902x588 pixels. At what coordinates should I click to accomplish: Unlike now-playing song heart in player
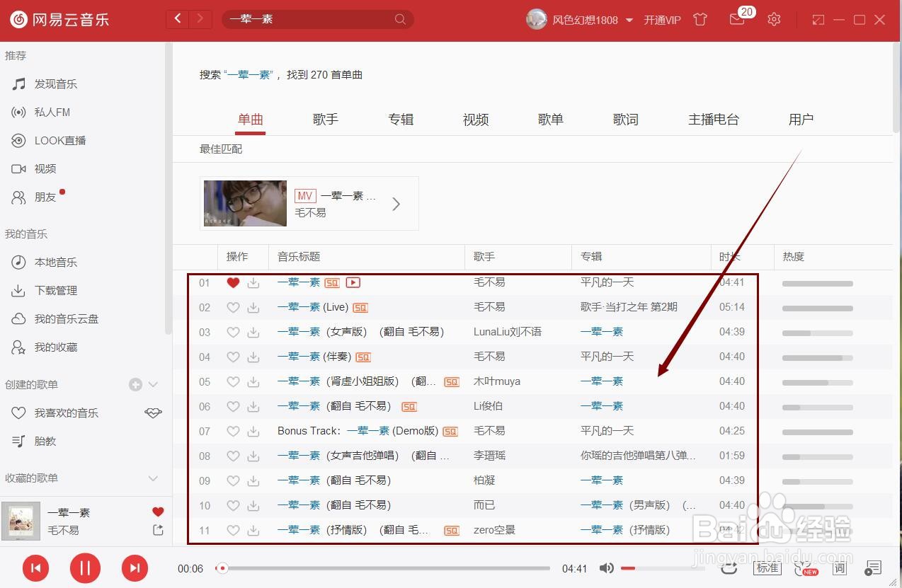tap(158, 512)
